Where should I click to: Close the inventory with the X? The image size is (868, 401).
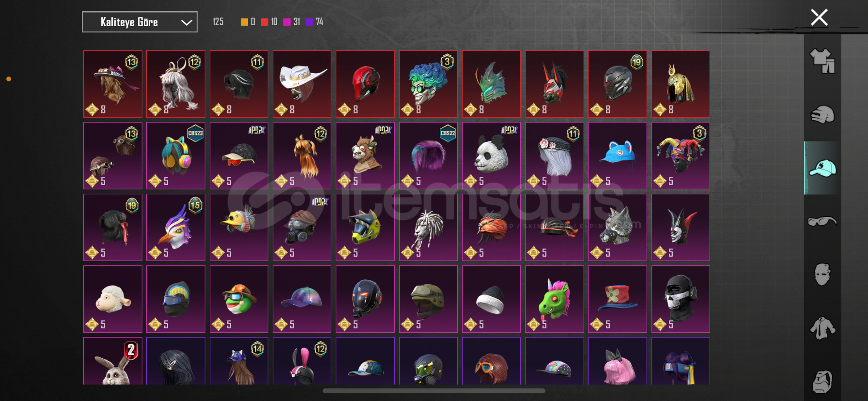819,17
